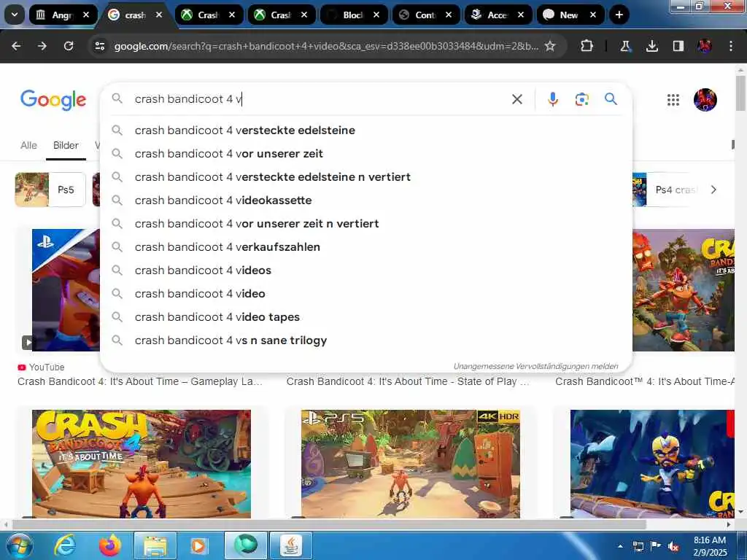Click the browser address bar URL
This screenshot has height=560, width=747.
tap(326, 46)
